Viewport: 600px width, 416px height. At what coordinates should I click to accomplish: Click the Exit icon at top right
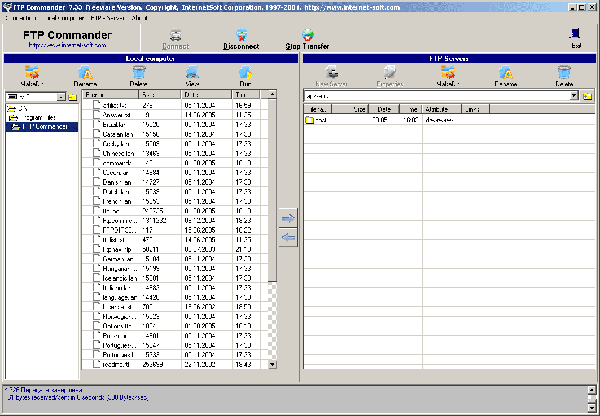575,34
